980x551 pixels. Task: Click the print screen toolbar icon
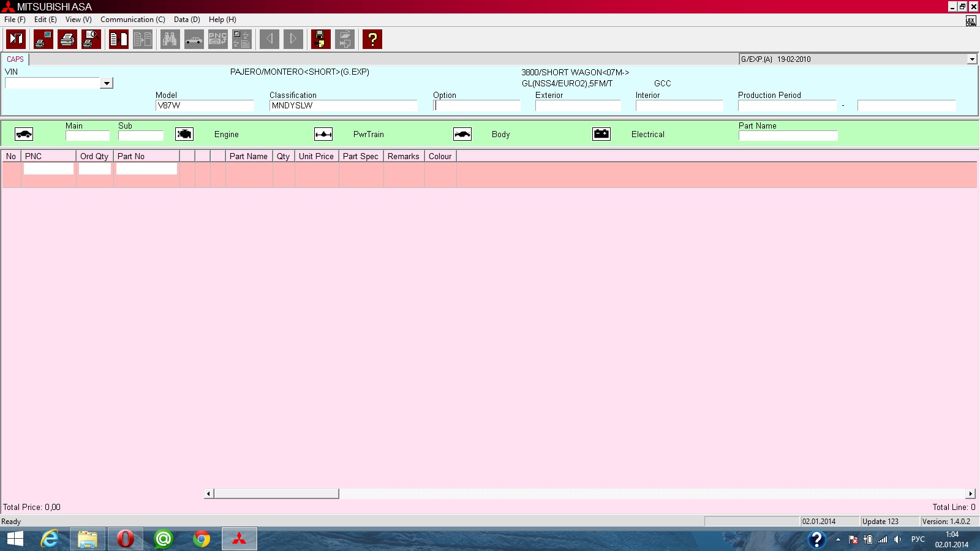tap(43, 39)
